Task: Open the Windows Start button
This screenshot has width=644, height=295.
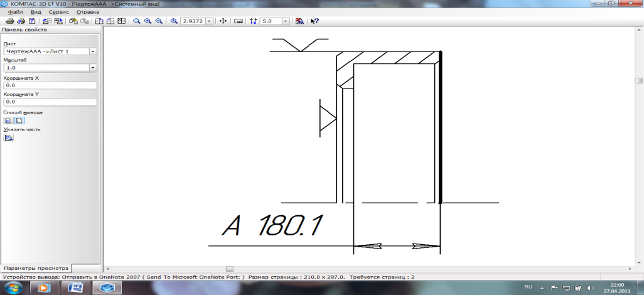Action: click(x=15, y=288)
